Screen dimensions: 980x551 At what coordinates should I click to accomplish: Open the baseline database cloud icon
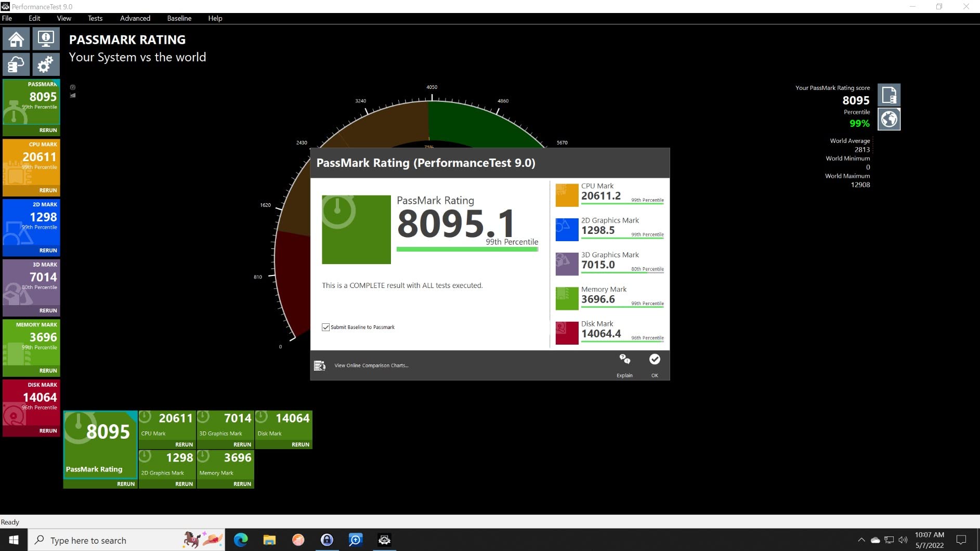[16, 65]
